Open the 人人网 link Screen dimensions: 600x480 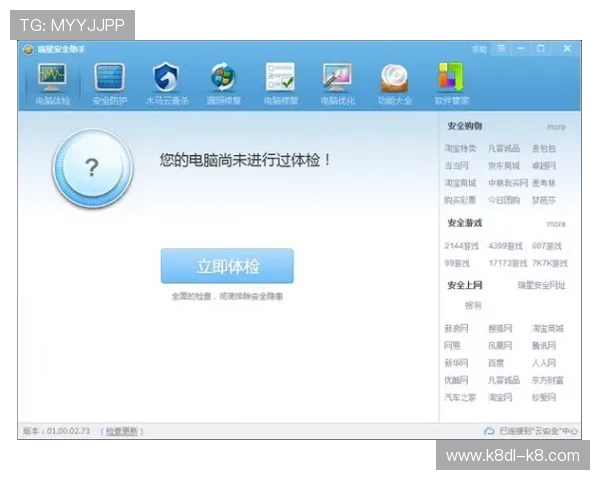click(x=544, y=363)
